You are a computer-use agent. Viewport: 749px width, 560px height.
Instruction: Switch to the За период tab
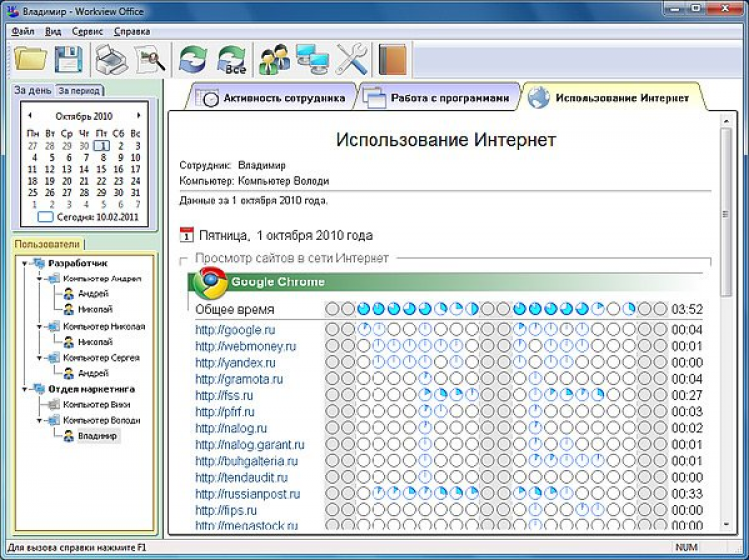click(79, 90)
